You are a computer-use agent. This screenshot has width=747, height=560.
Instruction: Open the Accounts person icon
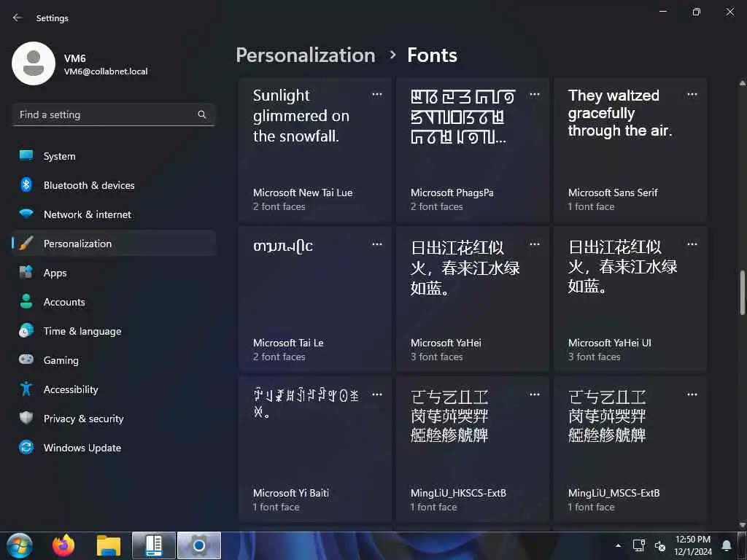[x=26, y=301]
